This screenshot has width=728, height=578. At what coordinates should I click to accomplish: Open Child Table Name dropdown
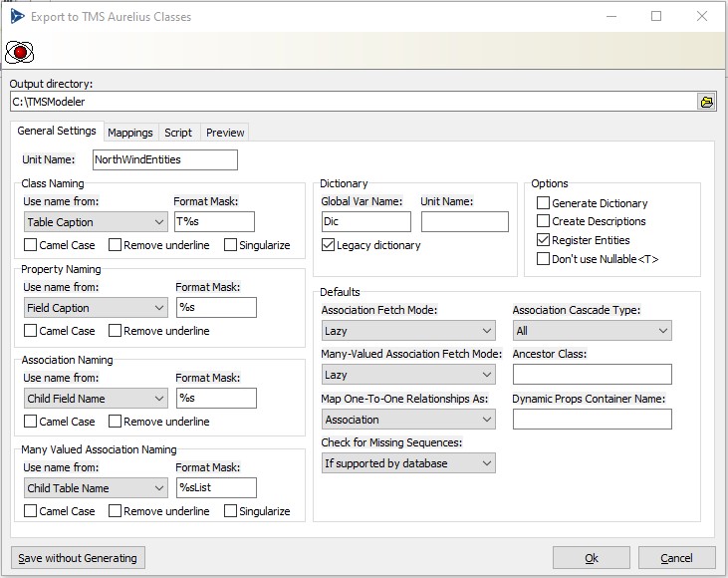pos(96,488)
